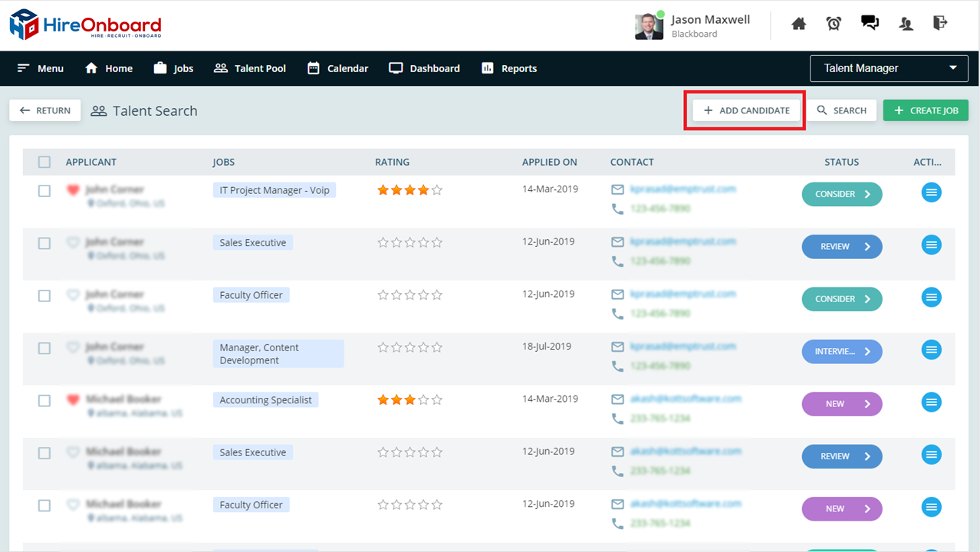This screenshot has width=980, height=552.
Task: Select checkbox for IT Project Manager applicant
Action: tap(44, 191)
